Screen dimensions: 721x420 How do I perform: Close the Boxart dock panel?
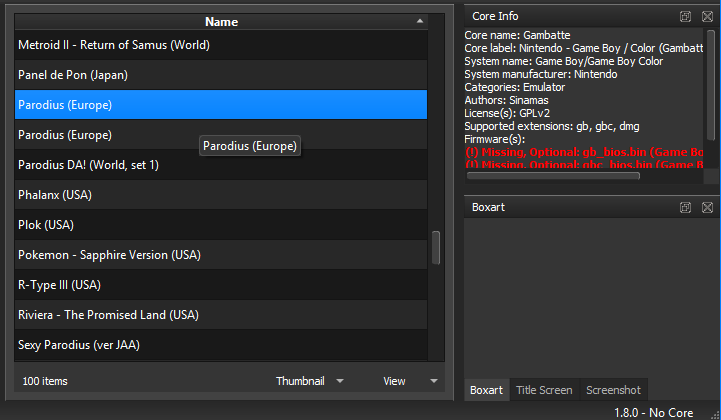pyautogui.click(x=707, y=207)
